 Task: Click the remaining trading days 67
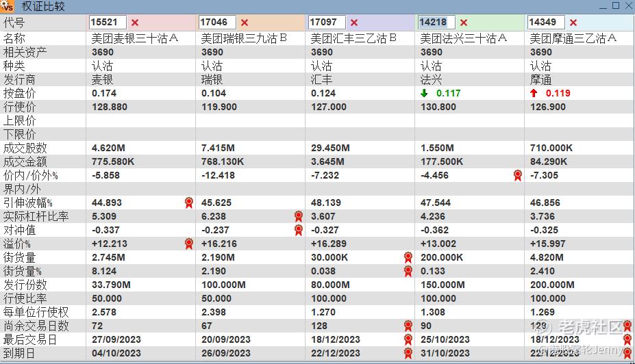(x=207, y=326)
